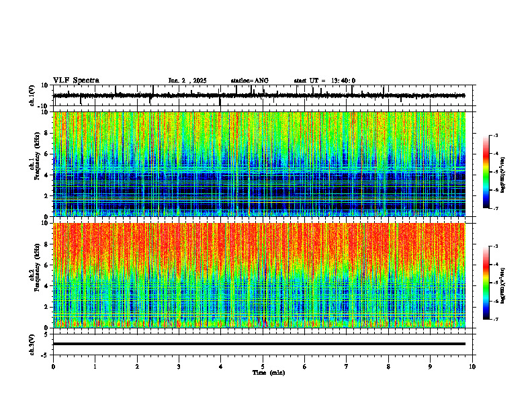This screenshot has height=411, width=532.
Task: Click the ch.1 voltage waveform panel
Action: (x=264, y=95)
